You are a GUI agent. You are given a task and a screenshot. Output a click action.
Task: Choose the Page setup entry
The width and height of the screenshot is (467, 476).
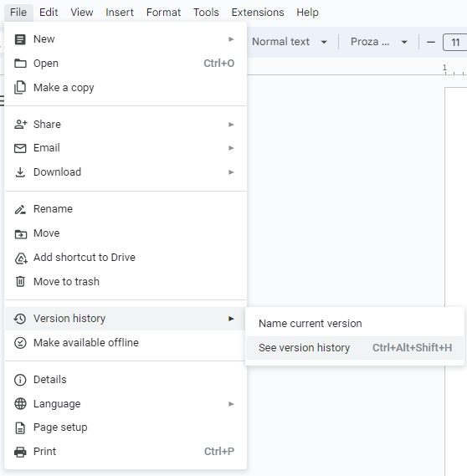(x=126, y=427)
